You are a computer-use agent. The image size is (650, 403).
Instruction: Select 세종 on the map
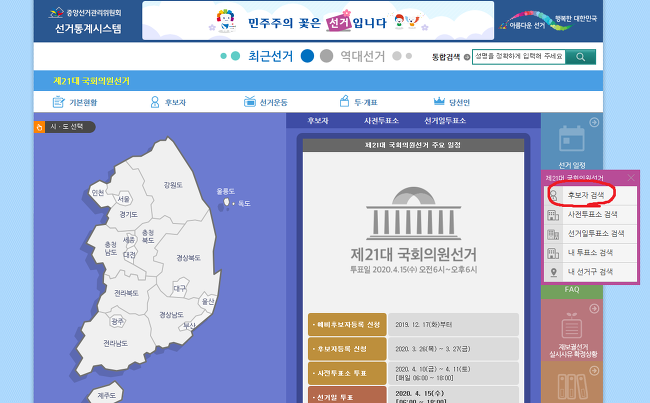point(129,240)
